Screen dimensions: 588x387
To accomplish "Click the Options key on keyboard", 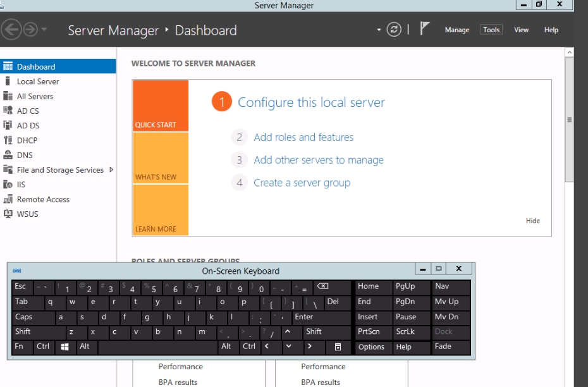I will click(374, 347).
